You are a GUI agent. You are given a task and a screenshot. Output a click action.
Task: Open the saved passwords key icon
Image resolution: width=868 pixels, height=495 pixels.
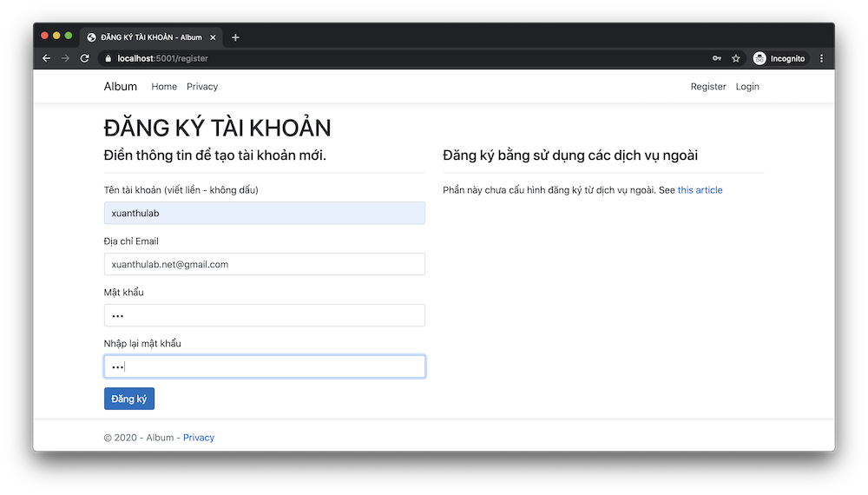(717, 58)
